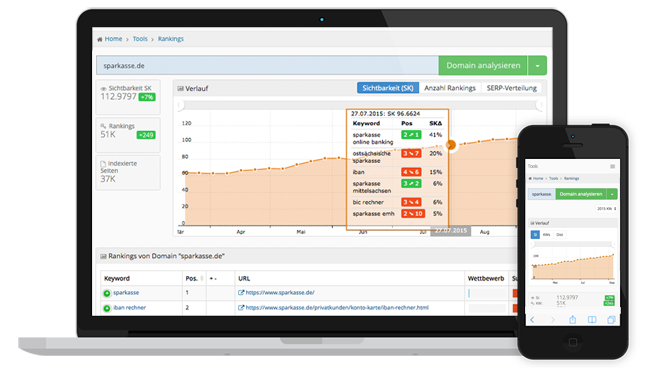Switch to KWs tab on phone
Screen dimensions: 650x368
(547, 235)
